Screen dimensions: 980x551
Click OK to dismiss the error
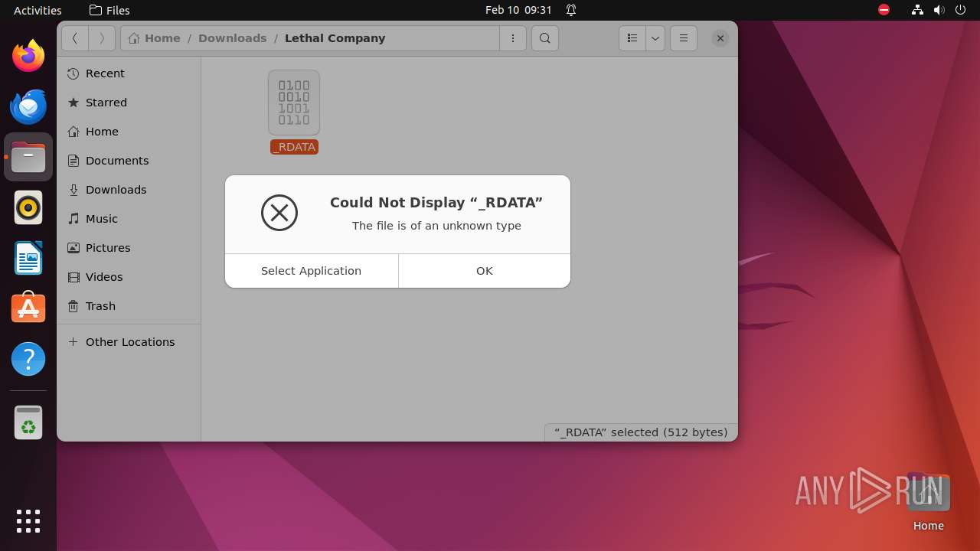(485, 271)
